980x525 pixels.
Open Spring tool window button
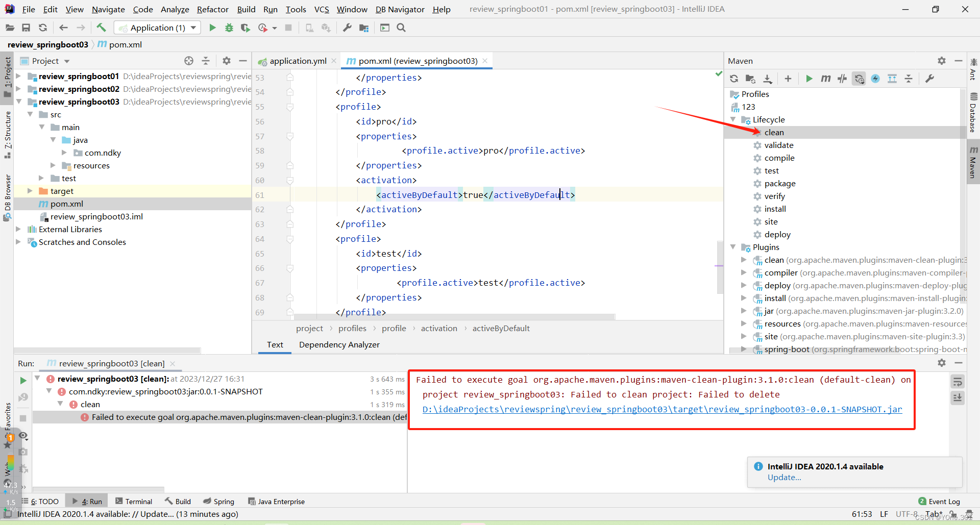(218, 502)
